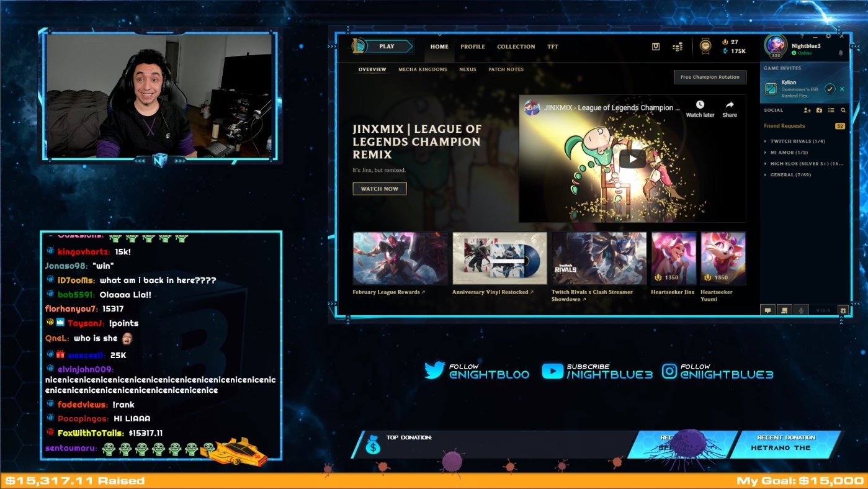This screenshot has width=868, height=489.
Task: Click the Ranked Flex queue icon beside Kylian
Action: pyautogui.click(x=771, y=89)
